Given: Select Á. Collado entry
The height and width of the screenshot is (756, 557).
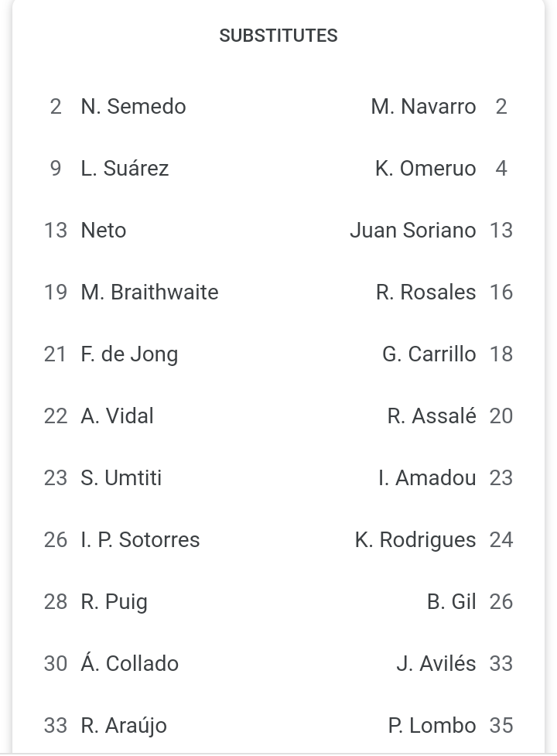Looking at the screenshot, I should point(130,663).
